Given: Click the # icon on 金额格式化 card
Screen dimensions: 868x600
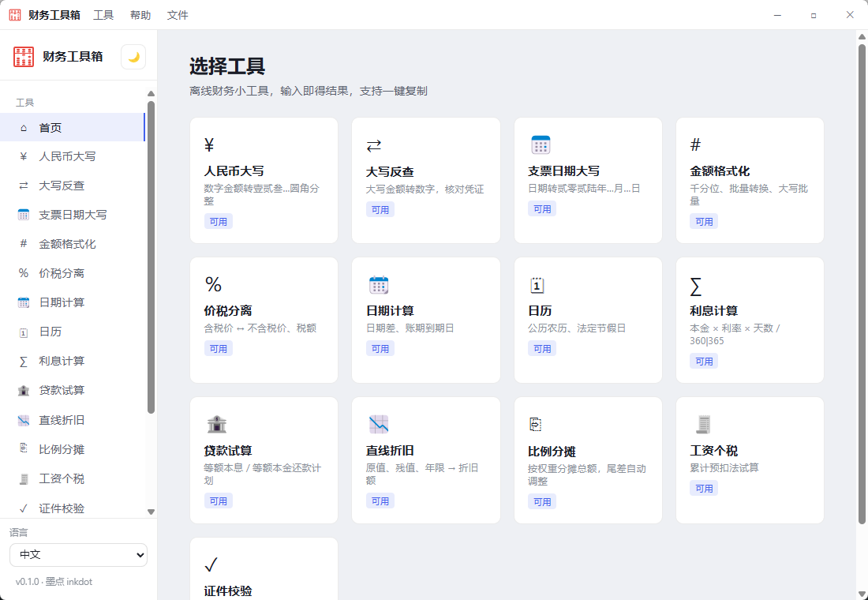Looking at the screenshot, I should [x=696, y=145].
